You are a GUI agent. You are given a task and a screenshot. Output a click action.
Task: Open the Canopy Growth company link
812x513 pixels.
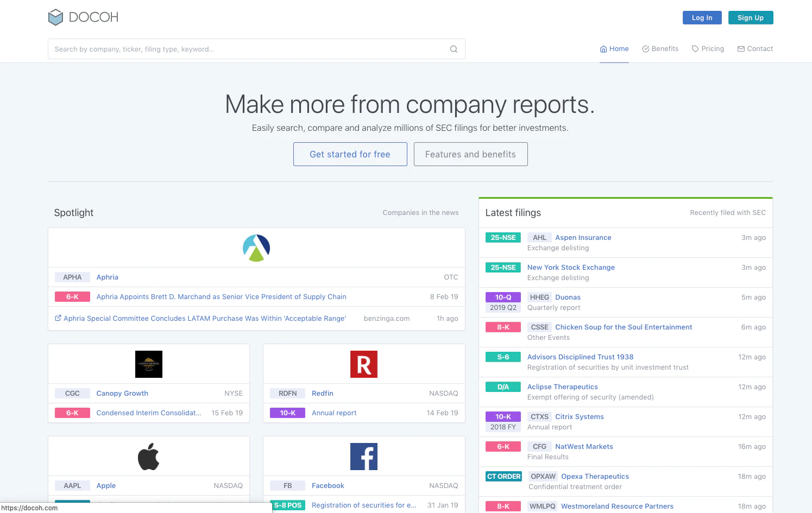point(122,394)
